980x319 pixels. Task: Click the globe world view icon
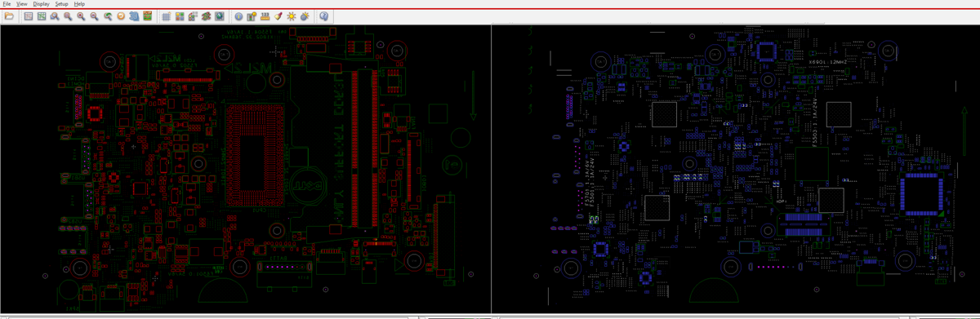click(x=220, y=16)
